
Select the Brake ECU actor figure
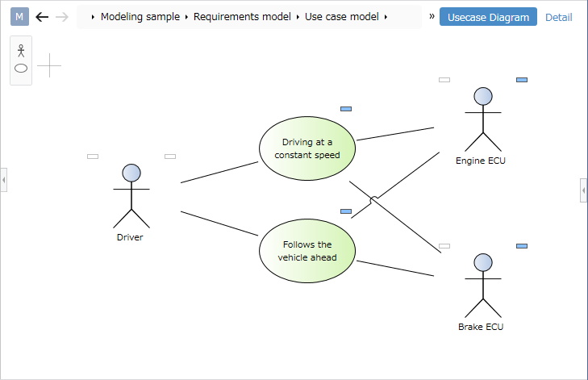click(483, 286)
